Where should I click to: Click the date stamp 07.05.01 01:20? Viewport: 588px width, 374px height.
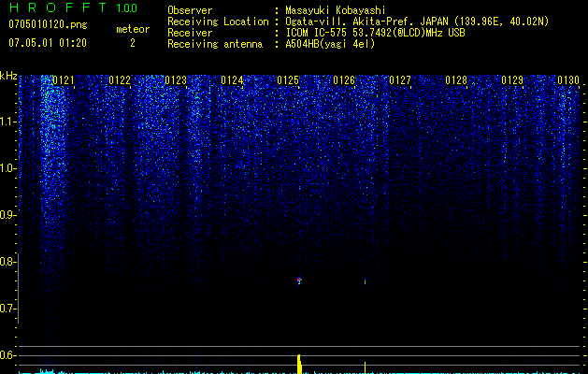pos(48,43)
